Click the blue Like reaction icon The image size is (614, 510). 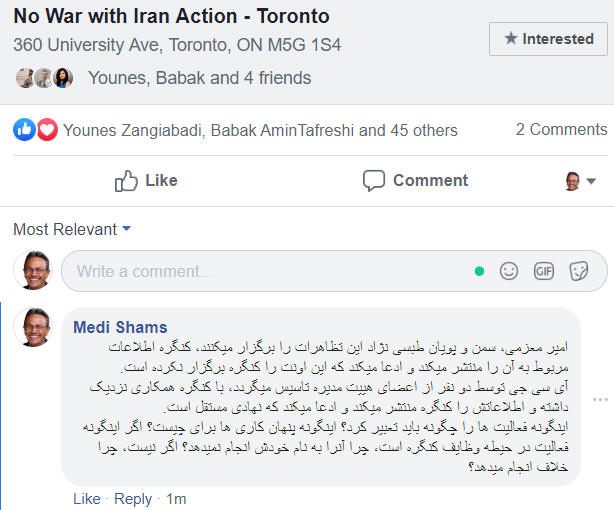[25, 130]
